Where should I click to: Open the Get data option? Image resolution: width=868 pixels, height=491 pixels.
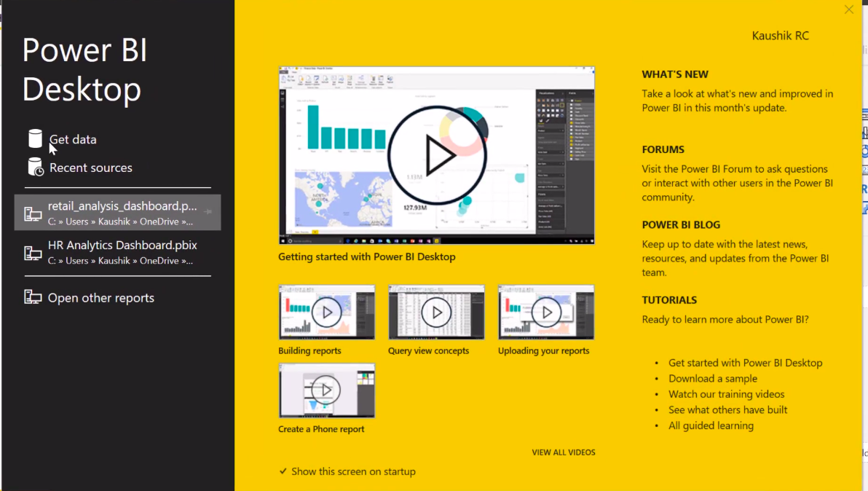pos(73,139)
